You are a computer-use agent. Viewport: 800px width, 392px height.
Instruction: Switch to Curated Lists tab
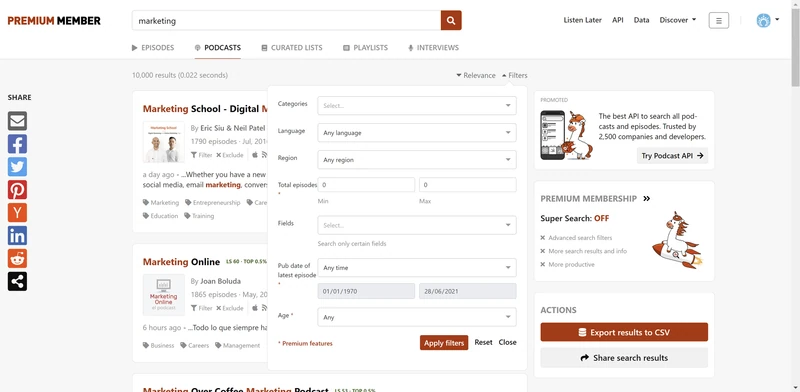(292, 47)
